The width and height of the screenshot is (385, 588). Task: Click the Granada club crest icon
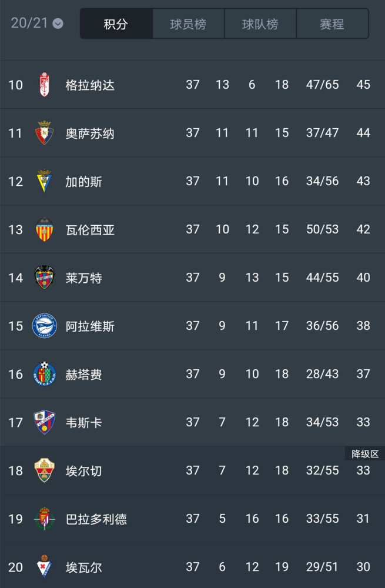tap(44, 85)
